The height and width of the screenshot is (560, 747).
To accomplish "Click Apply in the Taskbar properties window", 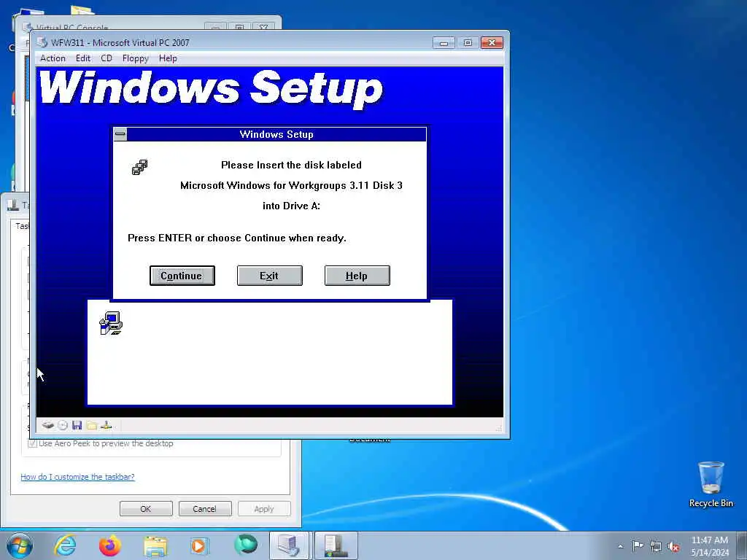I will (x=264, y=508).
